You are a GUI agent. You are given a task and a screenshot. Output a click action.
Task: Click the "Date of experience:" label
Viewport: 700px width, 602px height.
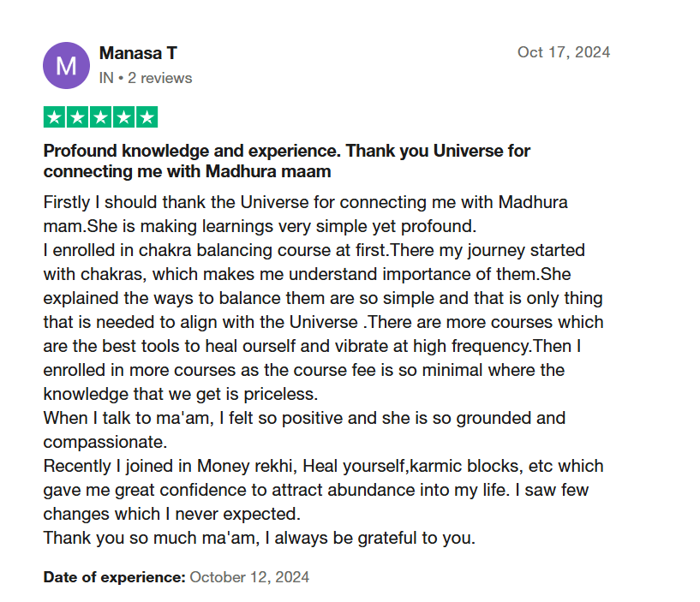(114, 577)
